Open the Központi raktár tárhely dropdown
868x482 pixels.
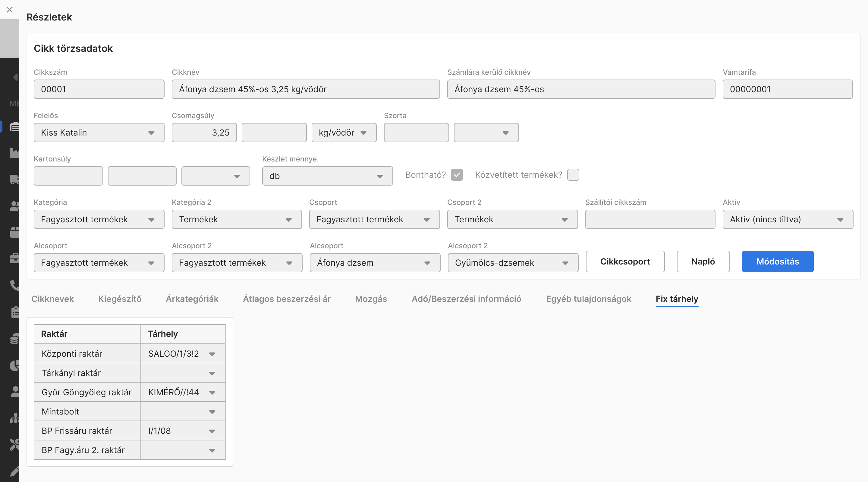click(x=183, y=354)
